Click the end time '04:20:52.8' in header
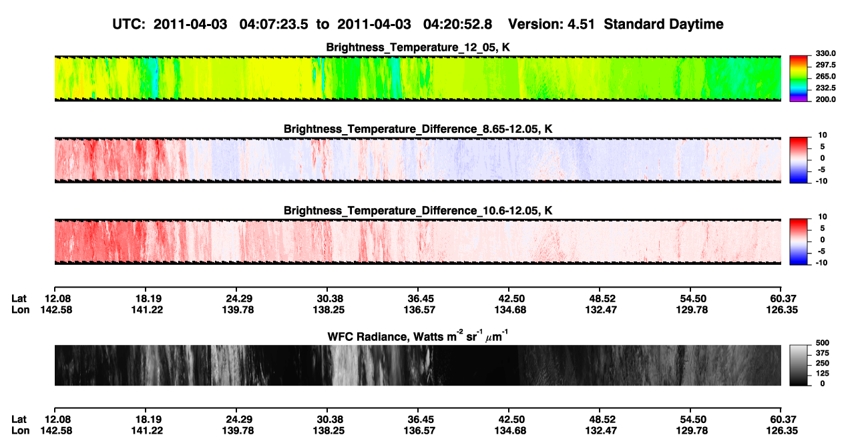This screenshot has width=868, height=445. tap(458, 24)
